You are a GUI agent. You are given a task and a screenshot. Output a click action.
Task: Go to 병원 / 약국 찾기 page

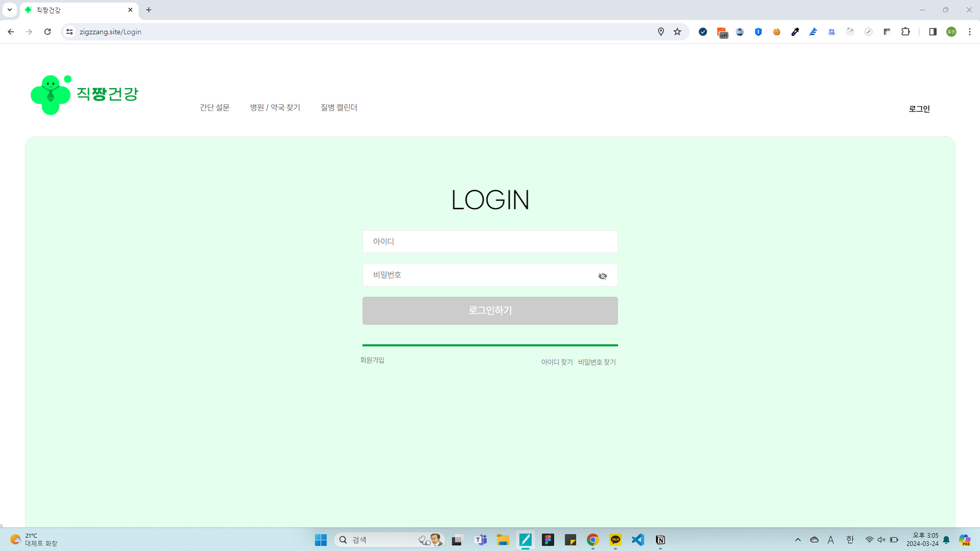click(x=275, y=107)
